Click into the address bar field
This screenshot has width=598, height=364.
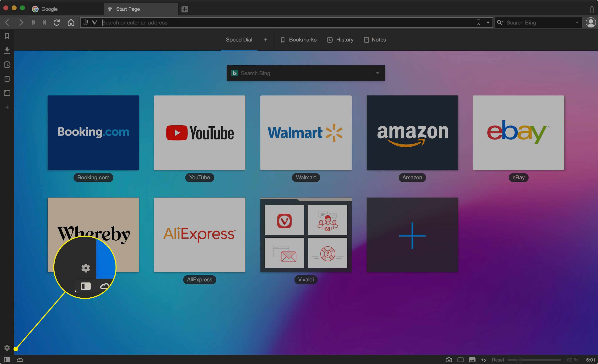tap(286, 23)
